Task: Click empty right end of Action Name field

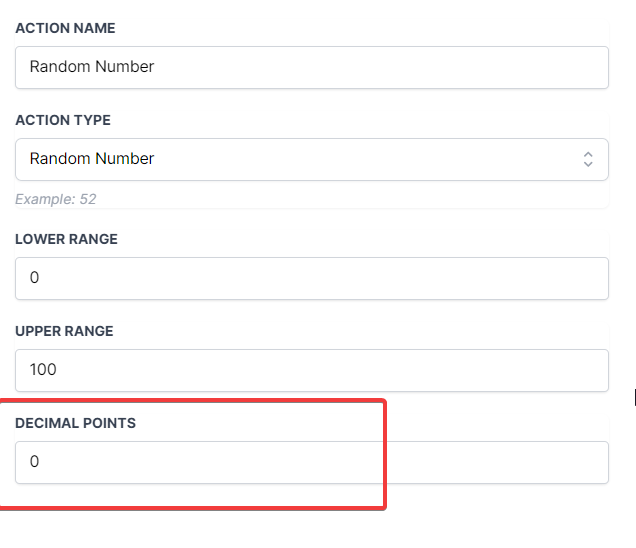Action: 560,68
